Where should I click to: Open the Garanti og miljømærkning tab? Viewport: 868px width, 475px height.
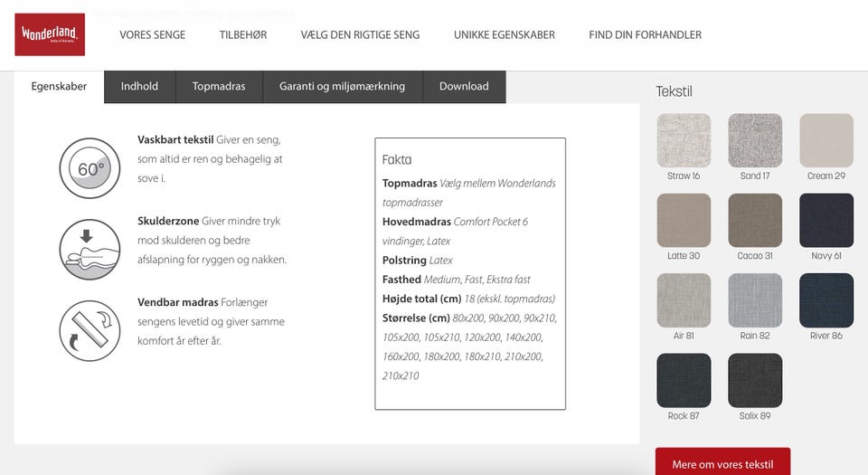[342, 86]
